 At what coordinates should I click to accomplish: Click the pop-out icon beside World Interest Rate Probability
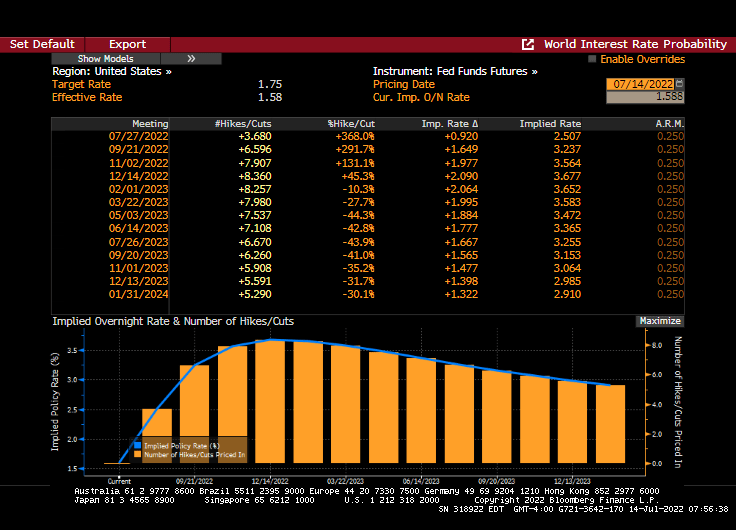[x=528, y=44]
